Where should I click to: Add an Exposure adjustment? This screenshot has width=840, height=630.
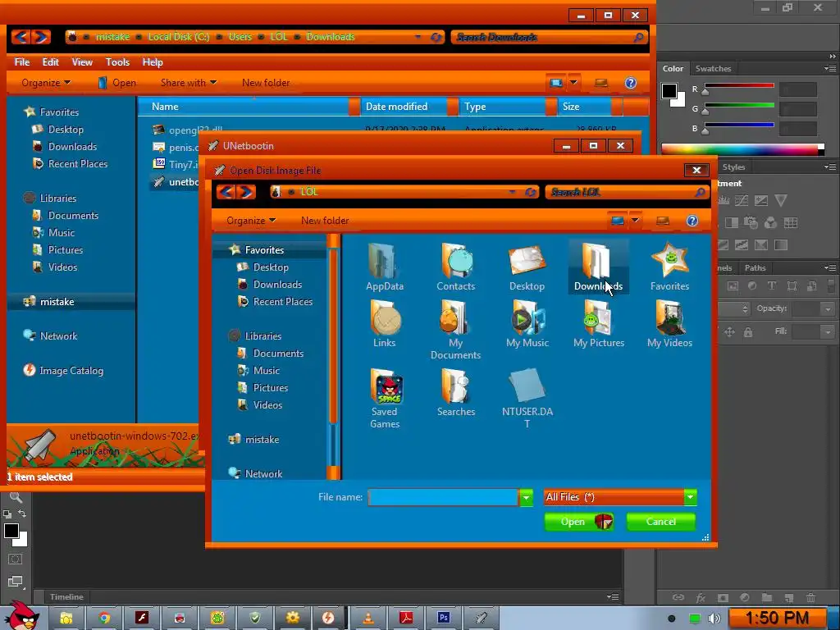click(x=760, y=200)
